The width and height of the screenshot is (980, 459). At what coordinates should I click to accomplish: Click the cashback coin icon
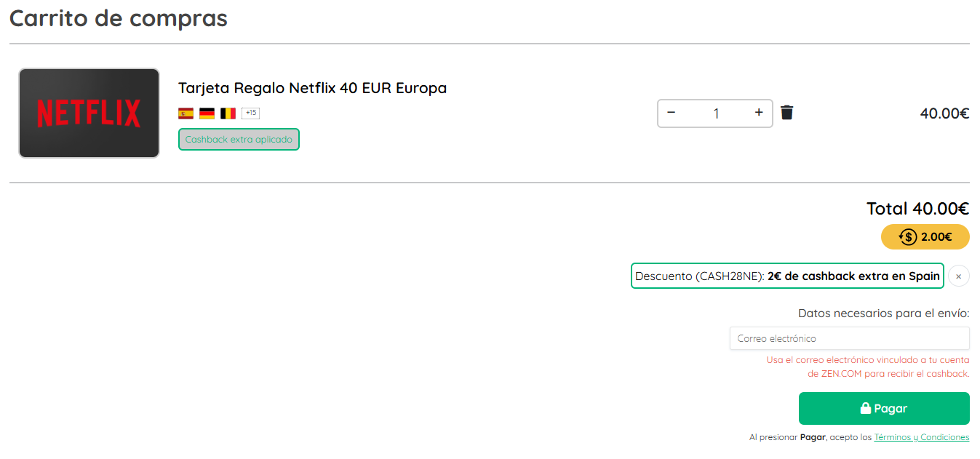(907, 237)
